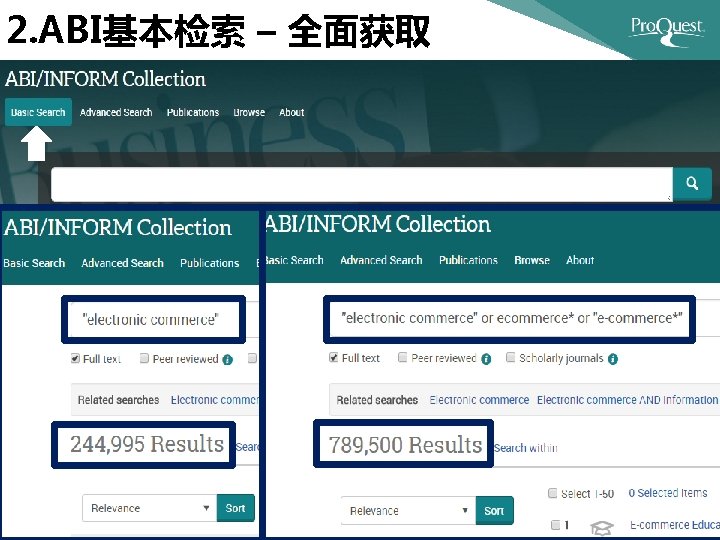Click the query field containing ecommerce* in right panel
The width and height of the screenshot is (720, 540).
(509, 318)
